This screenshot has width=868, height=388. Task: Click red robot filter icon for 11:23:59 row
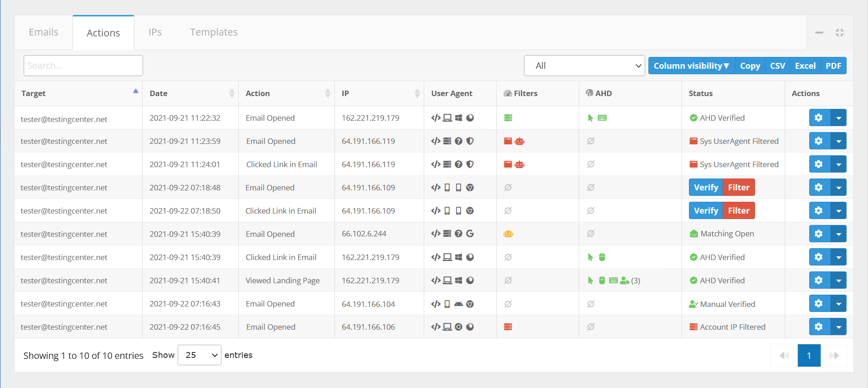[x=519, y=141]
